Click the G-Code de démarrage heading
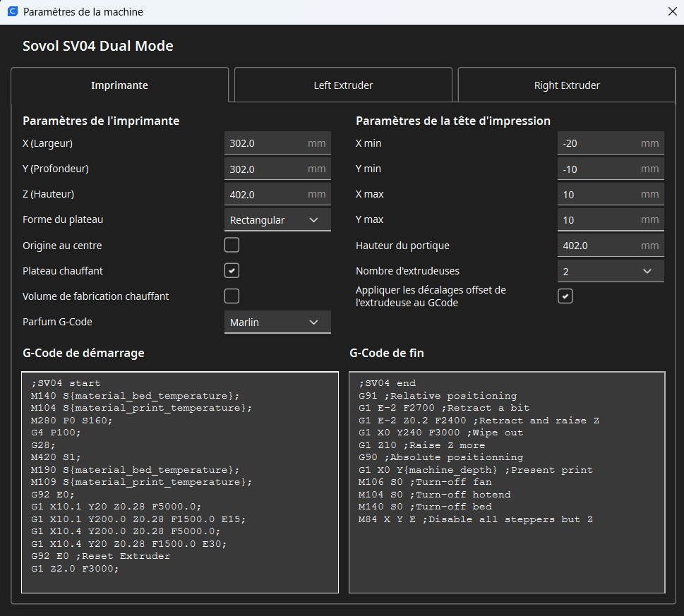 coord(83,353)
